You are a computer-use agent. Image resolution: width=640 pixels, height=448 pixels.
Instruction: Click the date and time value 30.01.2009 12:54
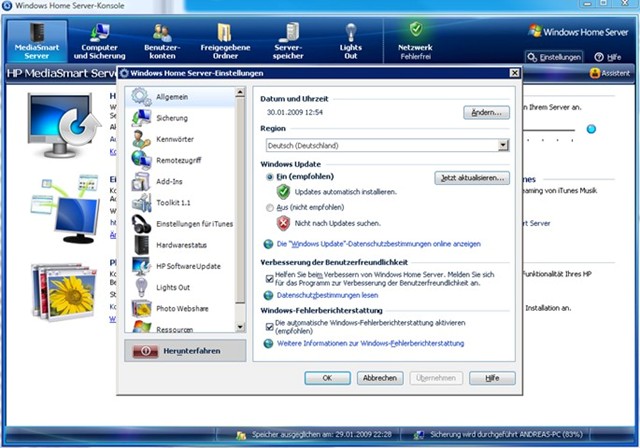tap(295, 112)
